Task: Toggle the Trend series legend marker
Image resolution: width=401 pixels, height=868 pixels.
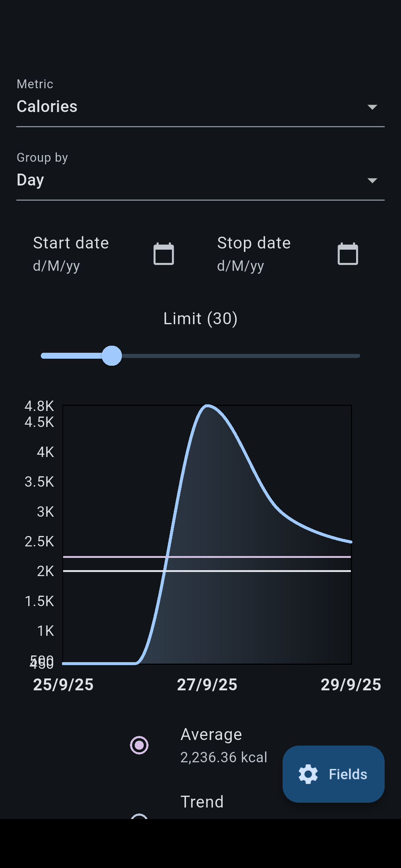Action: [x=139, y=816]
